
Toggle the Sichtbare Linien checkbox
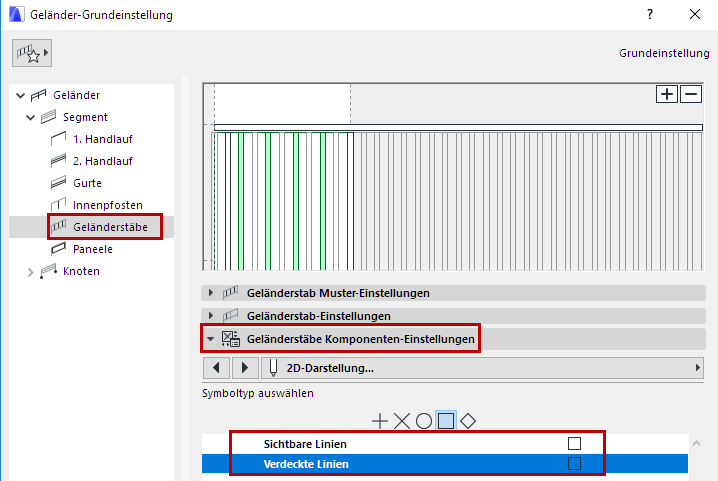pyautogui.click(x=574, y=443)
